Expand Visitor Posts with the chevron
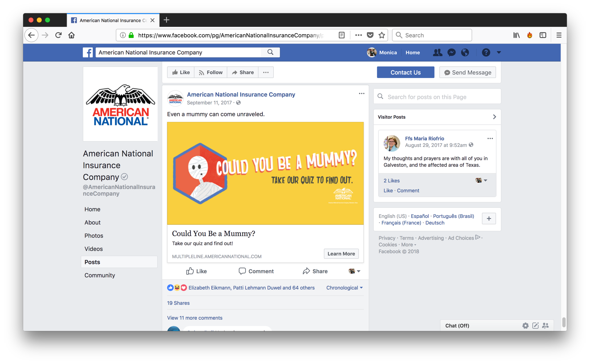This screenshot has height=364, width=590. coord(494,117)
